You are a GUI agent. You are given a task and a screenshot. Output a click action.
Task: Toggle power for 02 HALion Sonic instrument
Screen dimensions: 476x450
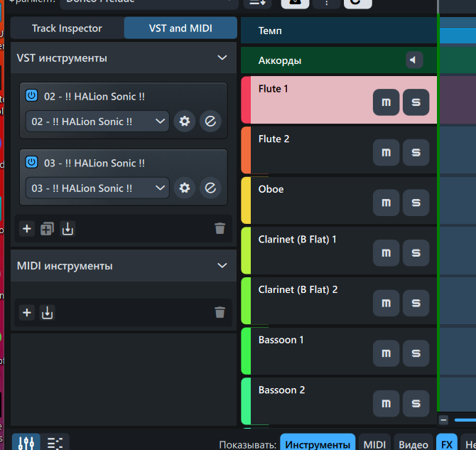pyautogui.click(x=31, y=95)
